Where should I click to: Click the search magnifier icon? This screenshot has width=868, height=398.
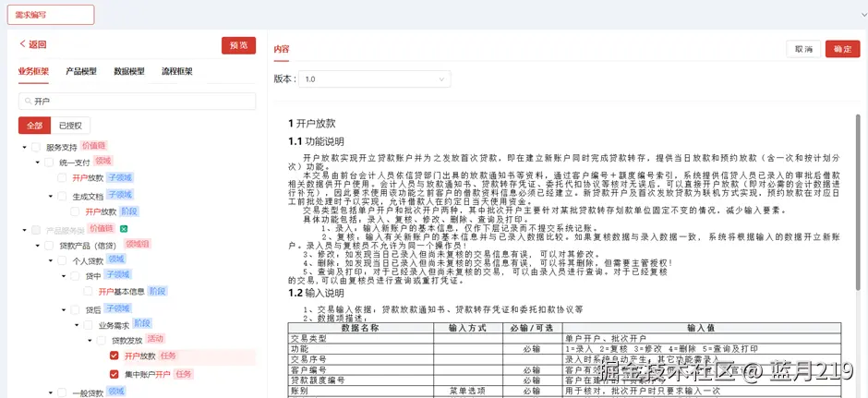(28, 102)
